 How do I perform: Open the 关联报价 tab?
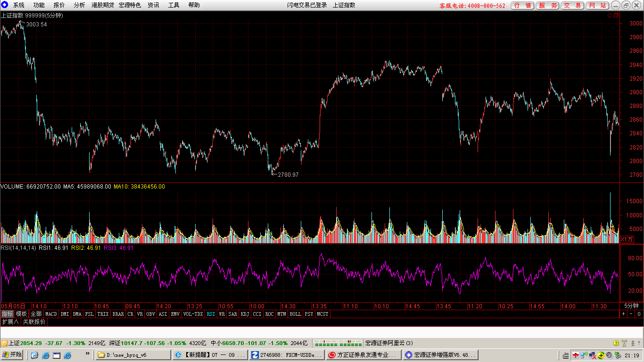[x=34, y=322]
